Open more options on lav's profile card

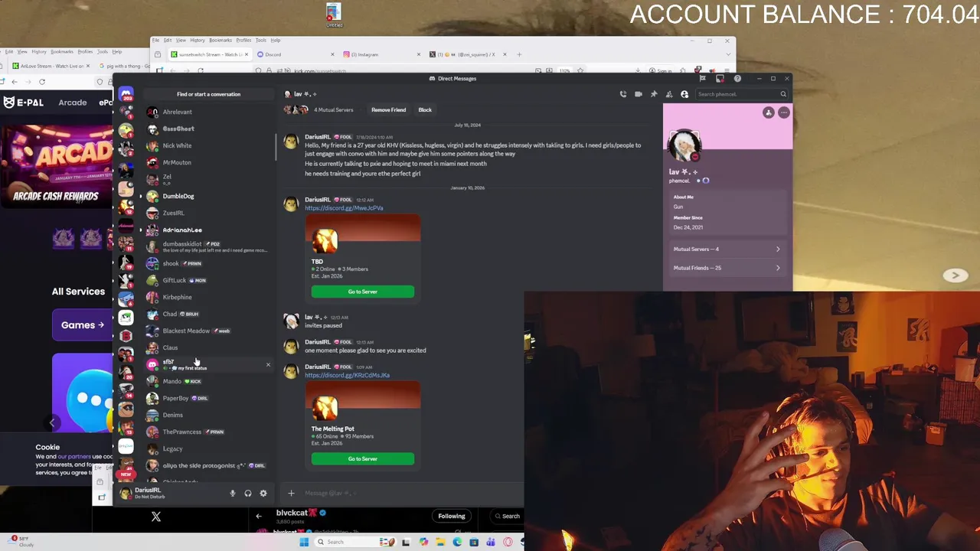coord(783,112)
